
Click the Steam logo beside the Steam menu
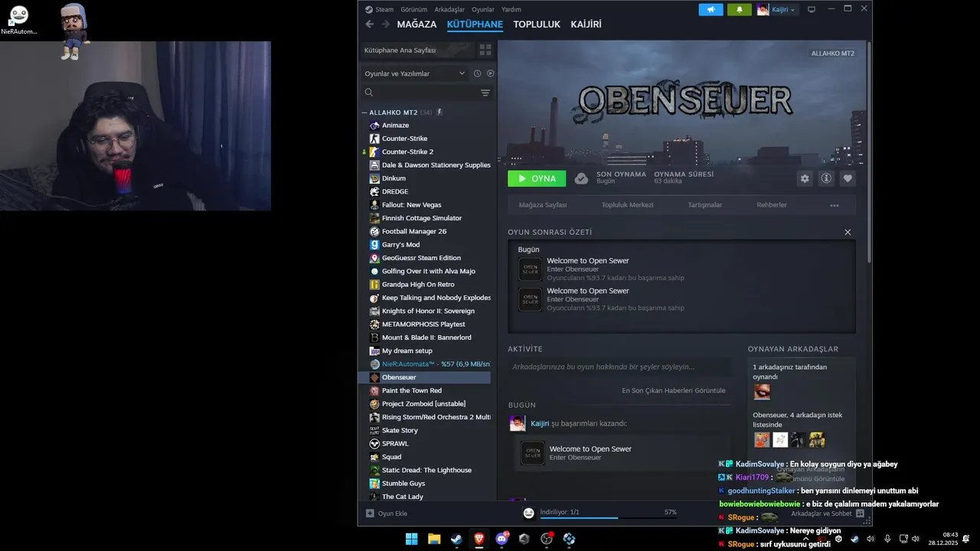[368, 10]
